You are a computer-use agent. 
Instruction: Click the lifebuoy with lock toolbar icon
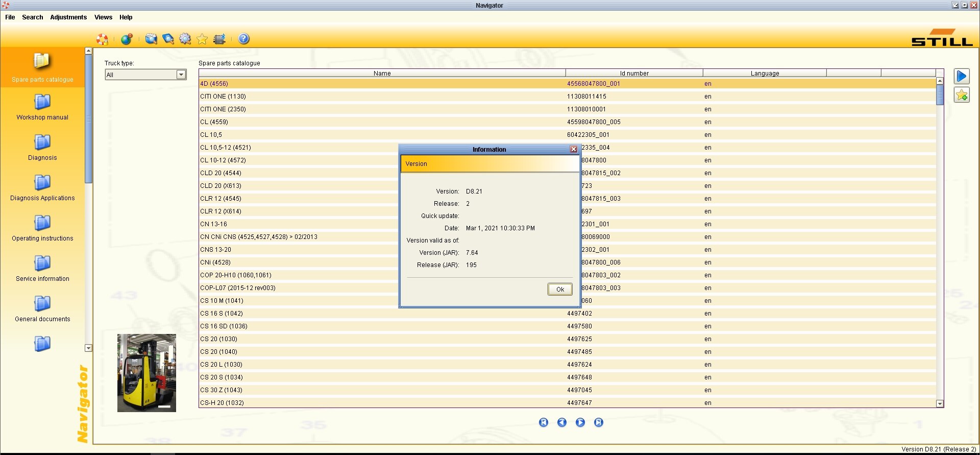pyautogui.click(x=103, y=39)
